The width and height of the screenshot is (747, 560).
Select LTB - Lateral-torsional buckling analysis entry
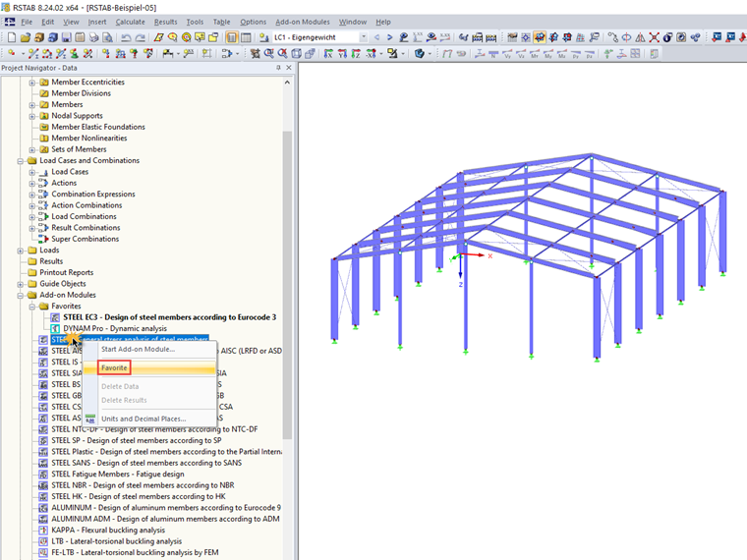point(116,541)
